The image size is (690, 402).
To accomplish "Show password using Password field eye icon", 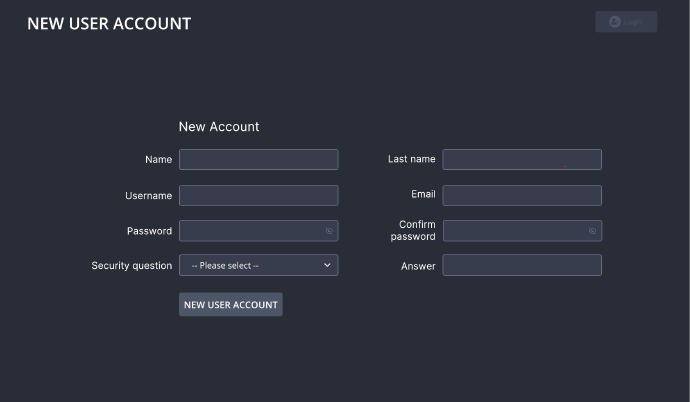I will [328, 231].
